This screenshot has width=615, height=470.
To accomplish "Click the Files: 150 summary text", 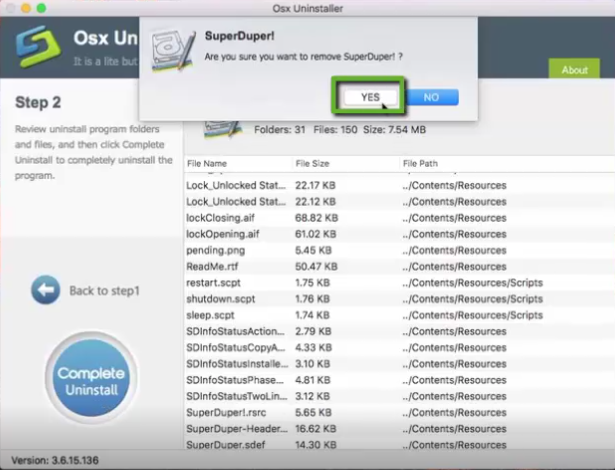I will [335, 130].
